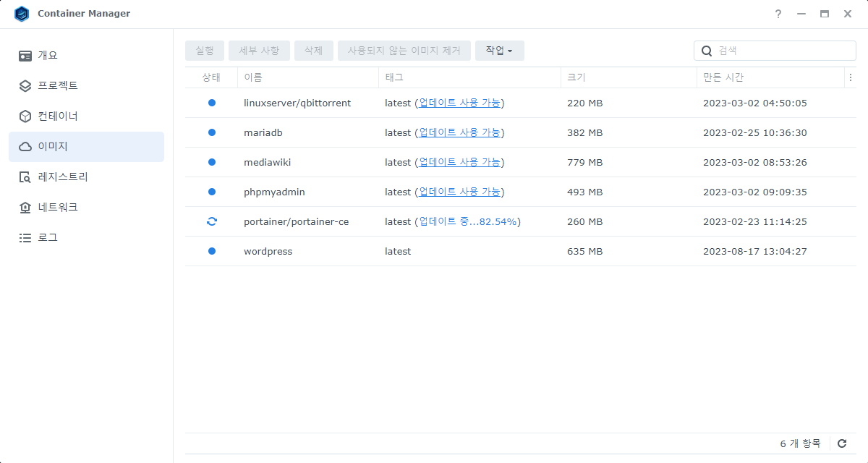868x463 pixels.
Task: Sort by the 상태 column header
Action: (211, 77)
